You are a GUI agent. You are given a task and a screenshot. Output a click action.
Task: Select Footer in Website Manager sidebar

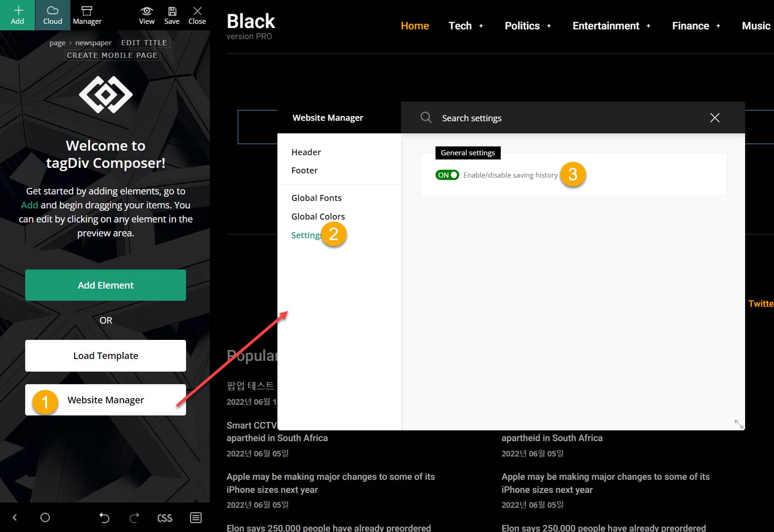[304, 170]
